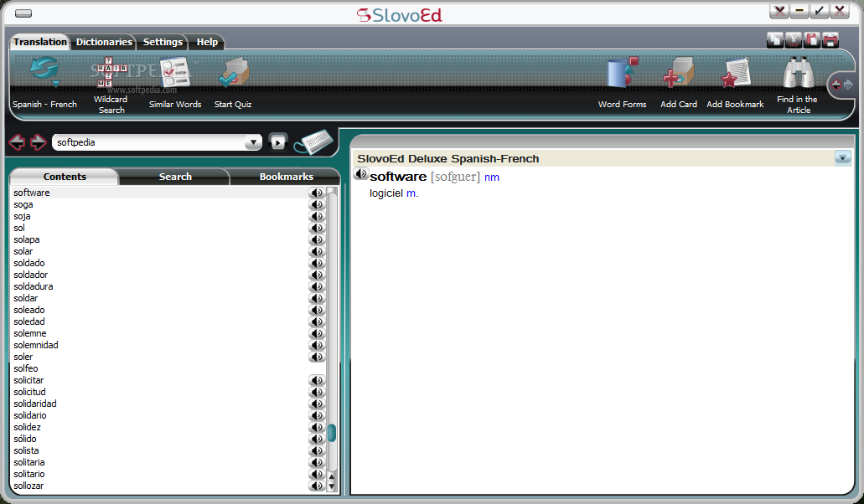This screenshot has width=864, height=504.
Task: Open the Translation tab
Action: tap(39, 42)
